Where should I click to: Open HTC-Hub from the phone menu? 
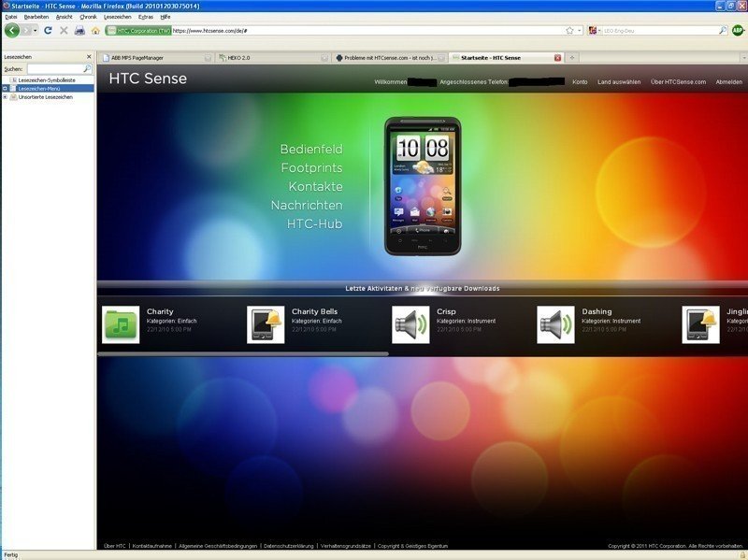(x=315, y=224)
